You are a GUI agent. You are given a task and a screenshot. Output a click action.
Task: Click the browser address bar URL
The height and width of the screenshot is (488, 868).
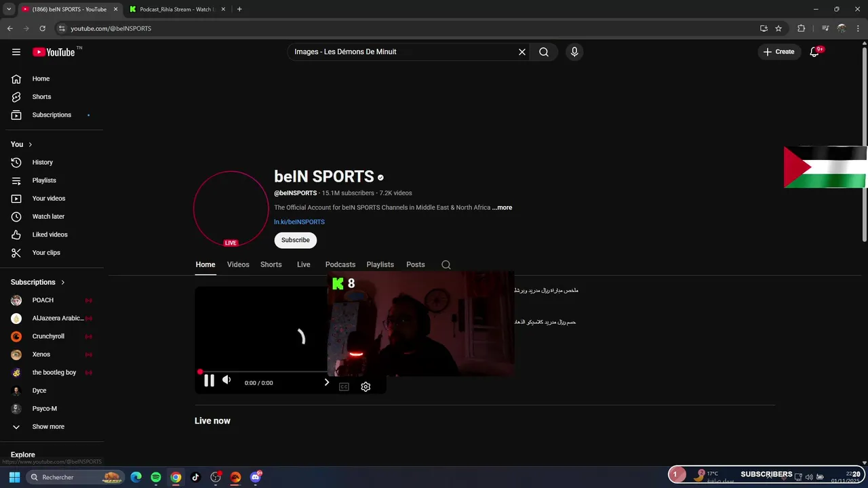click(111, 28)
